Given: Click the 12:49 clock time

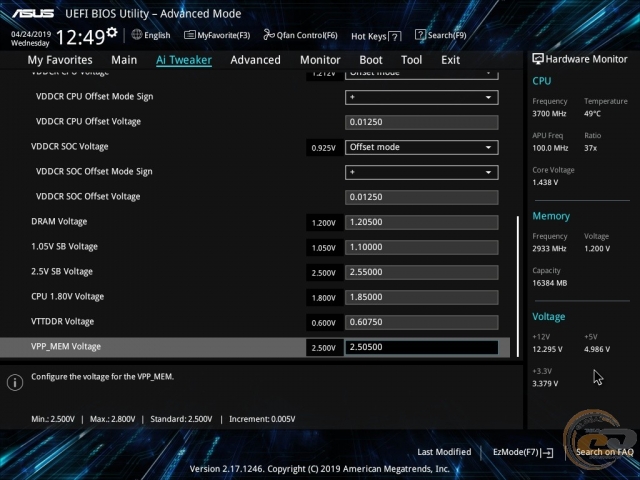Looking at the screenshot, I should tap(80, 38).
